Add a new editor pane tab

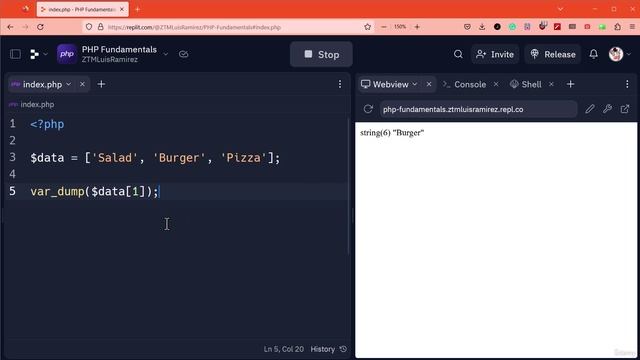pyautogui.click(x=101, y=84)
